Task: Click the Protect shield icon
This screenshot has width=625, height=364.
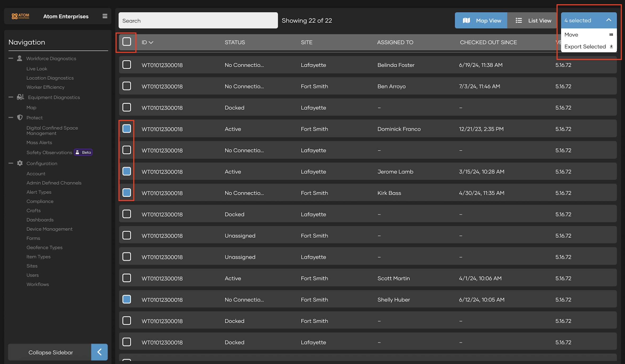Action: [x=20, y=118]
